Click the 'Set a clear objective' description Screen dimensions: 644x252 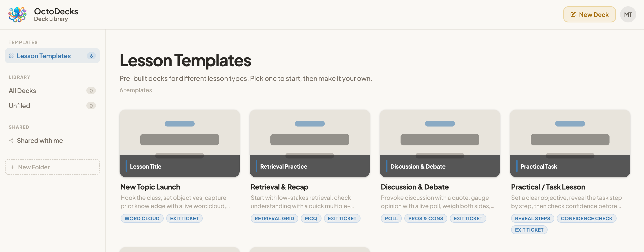pyautogui.click(x=566, y=202)
